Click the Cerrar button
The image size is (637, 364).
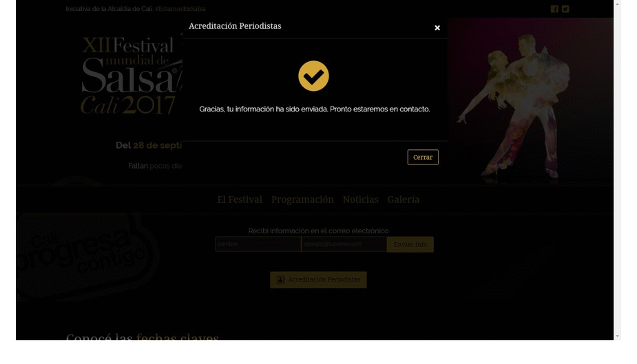pos(423,157)
